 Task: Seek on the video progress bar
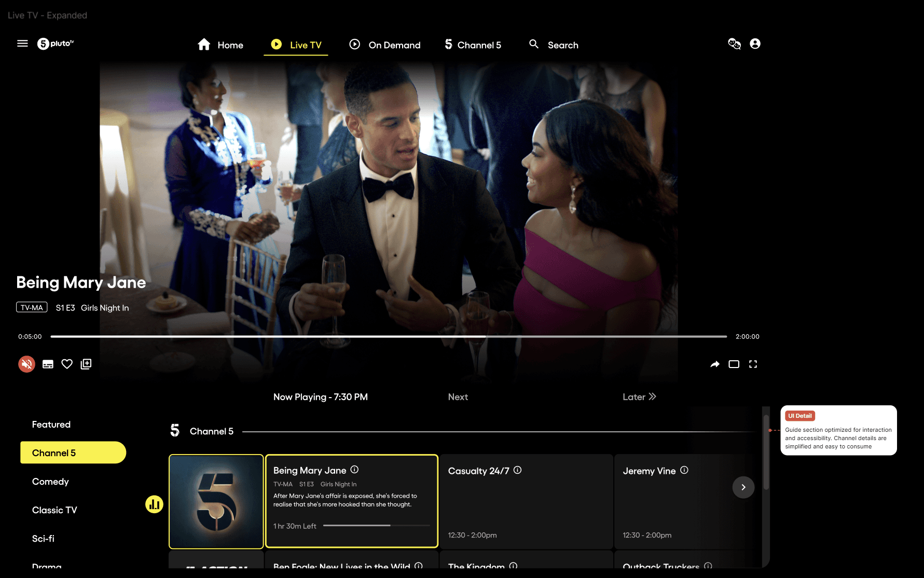[x=389, y=336]
